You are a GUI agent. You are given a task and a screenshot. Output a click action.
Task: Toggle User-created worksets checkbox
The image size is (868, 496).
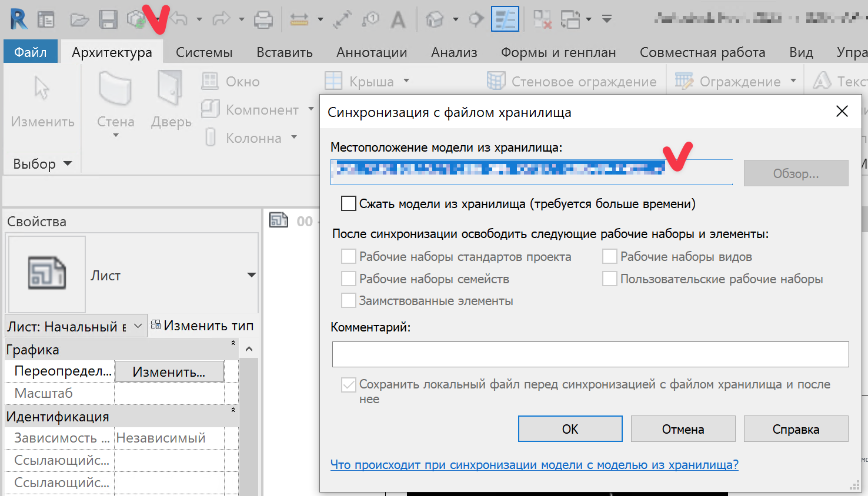point(610,279)
